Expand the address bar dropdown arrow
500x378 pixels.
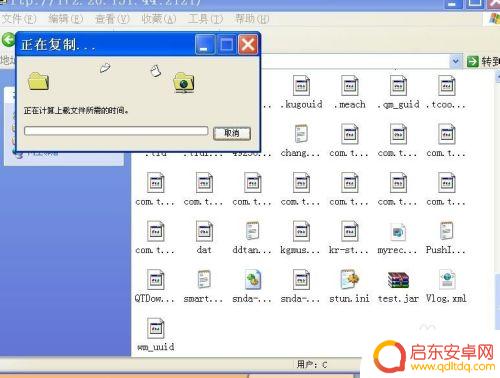(455, 61)
